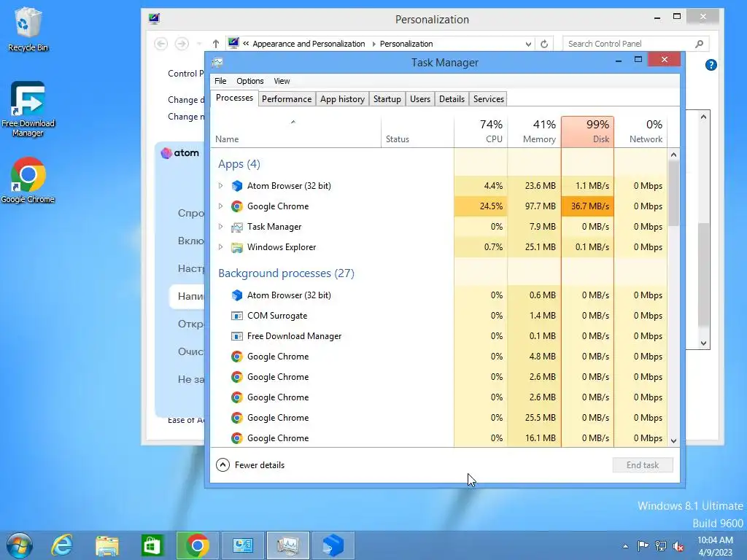The height and width of the screenshot is (560, 747).
Task: Open the network tray icon
Action: coord(661,545)
